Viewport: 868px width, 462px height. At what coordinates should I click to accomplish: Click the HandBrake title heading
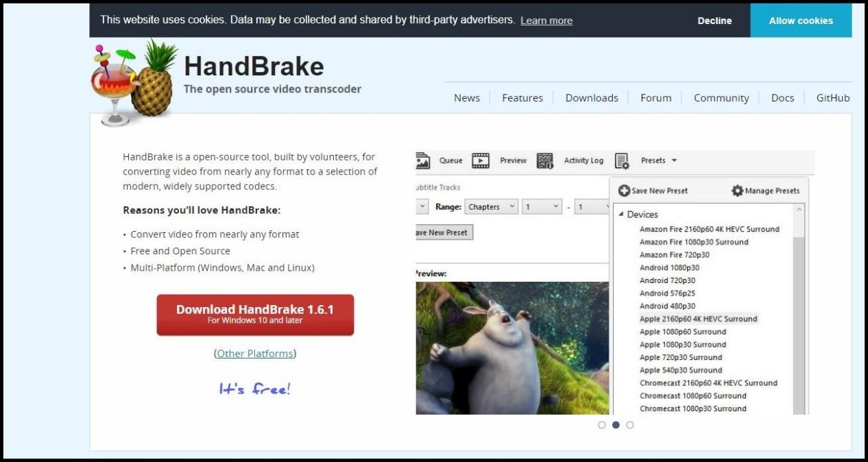click(254, 66)
